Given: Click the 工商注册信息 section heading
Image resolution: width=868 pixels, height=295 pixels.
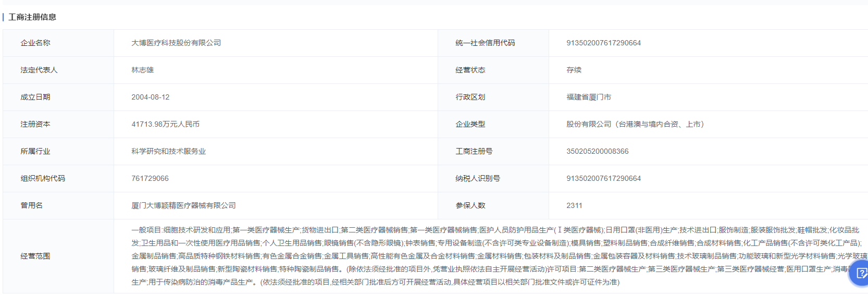Looking at the screenshot, I should (32, 17).
